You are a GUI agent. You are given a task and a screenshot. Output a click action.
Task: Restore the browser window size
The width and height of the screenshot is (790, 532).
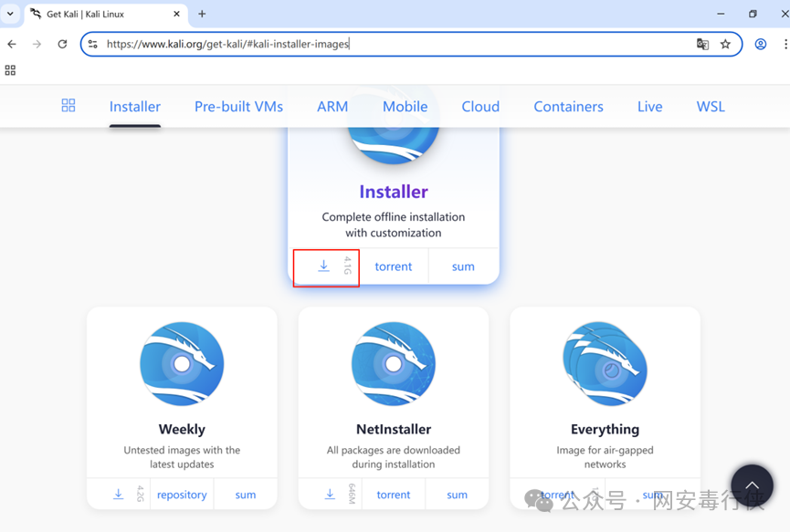click(753, 14)
